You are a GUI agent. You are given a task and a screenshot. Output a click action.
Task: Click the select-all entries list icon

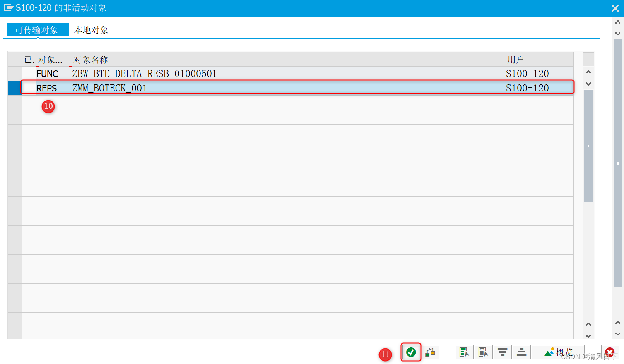pyautogui.click(x=465, y=352)
